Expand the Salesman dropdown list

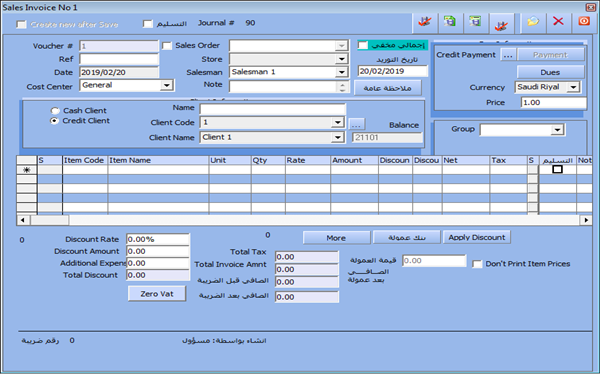(x=341, y=72)
